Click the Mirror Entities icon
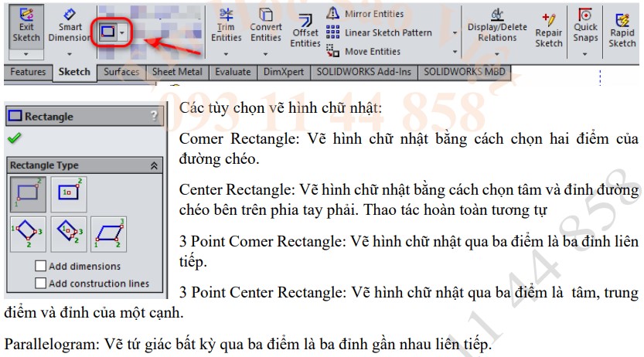This screenshot has height=357, width=644. [332, 14]
